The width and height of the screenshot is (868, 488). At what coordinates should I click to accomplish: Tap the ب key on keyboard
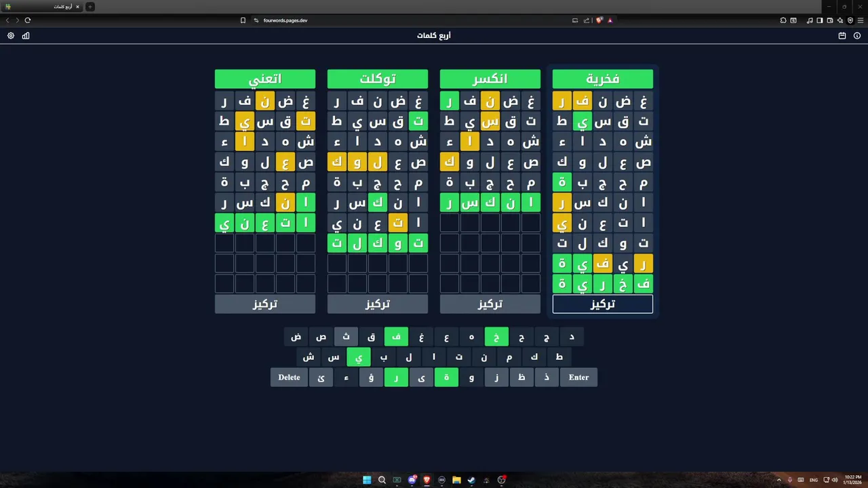coord(384,357)
